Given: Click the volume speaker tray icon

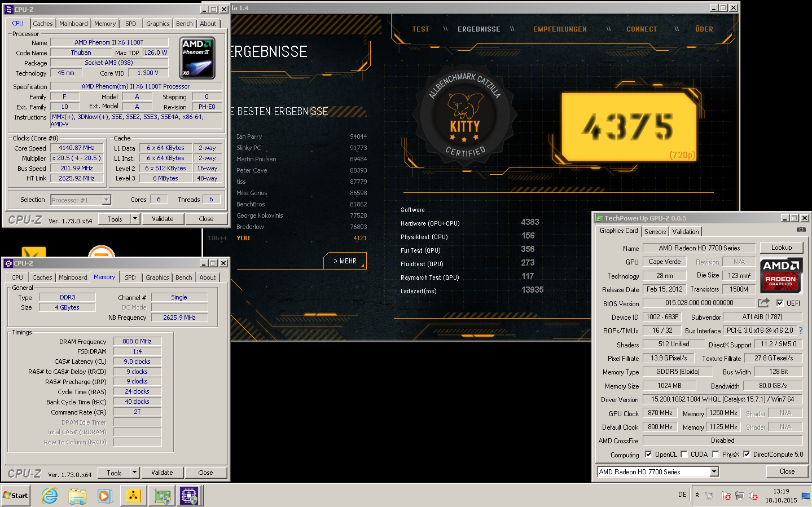Looking at the screenshot, I should (753, 496).
